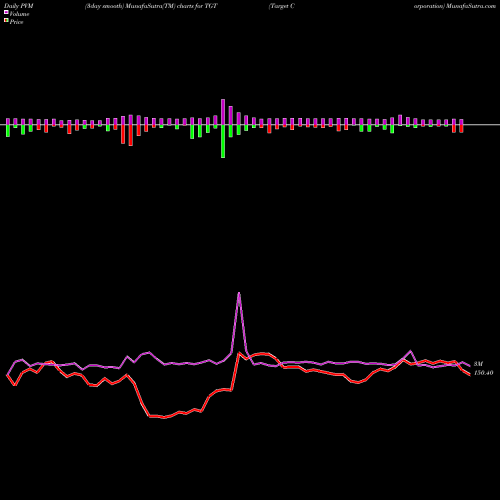
Task: Click the tallest magenta volume bar
Action: pos(223,112)
